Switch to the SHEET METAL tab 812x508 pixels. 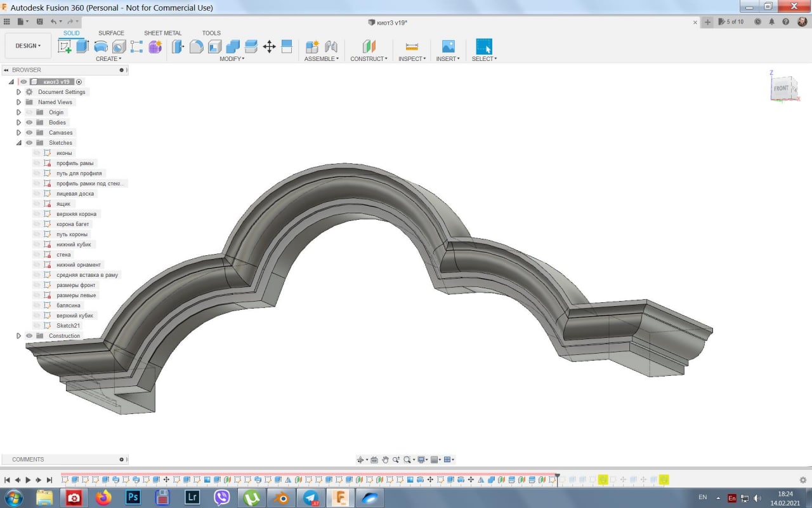pos(162,33)
